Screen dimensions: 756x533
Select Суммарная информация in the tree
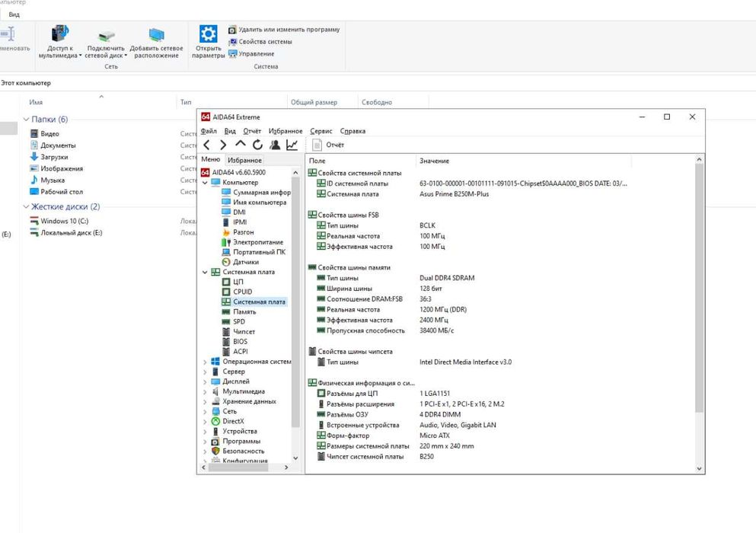point(256,193)
